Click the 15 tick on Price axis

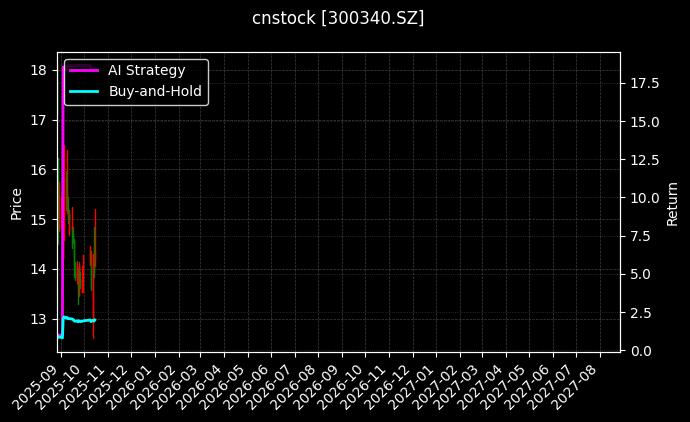[39, 219]
